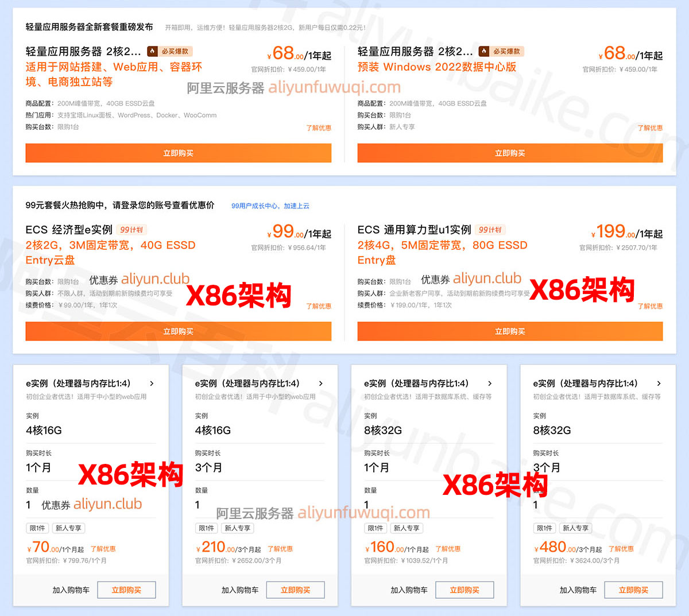Click 续费价格 ¥99.00/1年 row
This screenshot has width=689, height=616.
(x=71, y=305)
